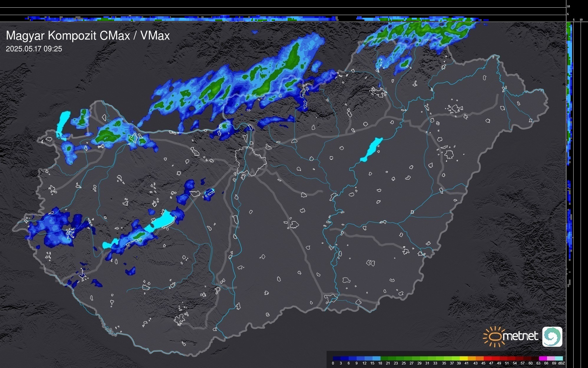The height and width of the screenshot is (368, 588).
Task: Click the bright red 45 dBZ swatch
Action: pyautogui.click(x=487, y=358)
